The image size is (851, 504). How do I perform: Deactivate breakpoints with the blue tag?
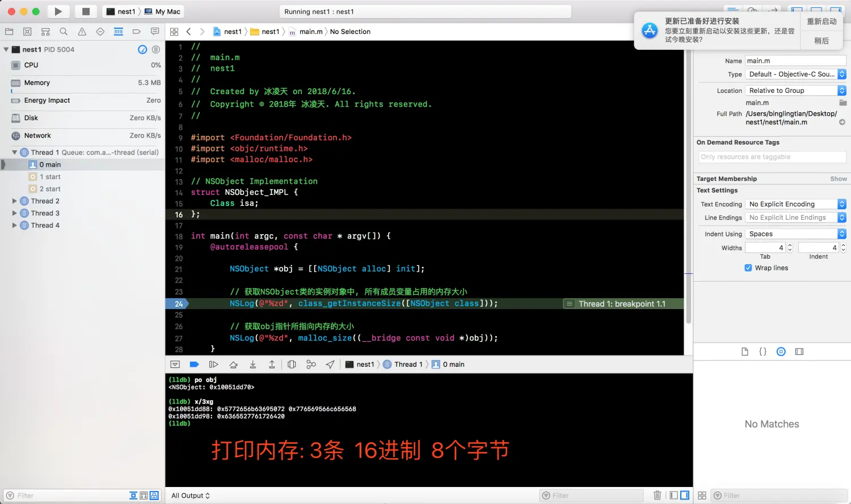pyautogui.click(x=194, y=365)
